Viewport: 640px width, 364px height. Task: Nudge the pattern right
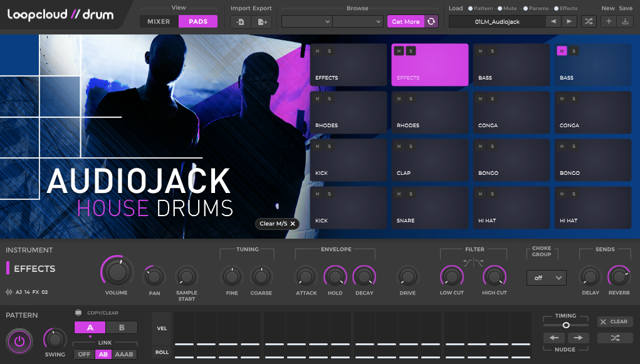coord(578,338)
